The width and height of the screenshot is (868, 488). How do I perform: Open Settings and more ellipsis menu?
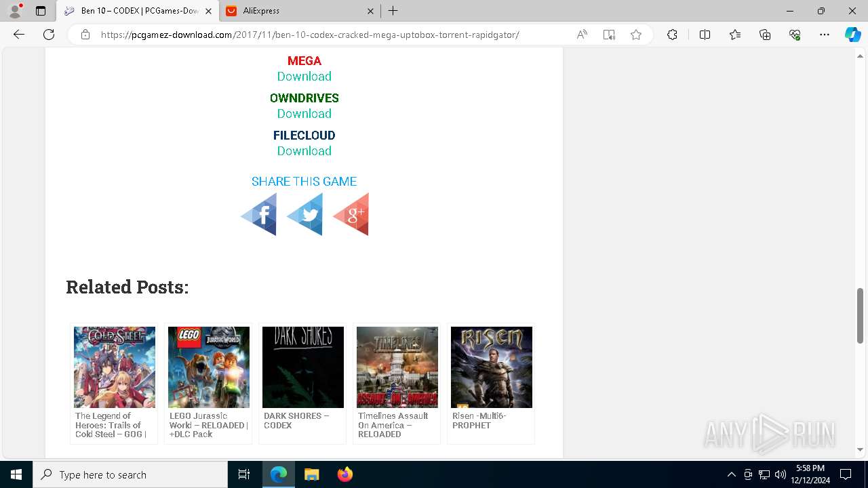click(825, 35)
